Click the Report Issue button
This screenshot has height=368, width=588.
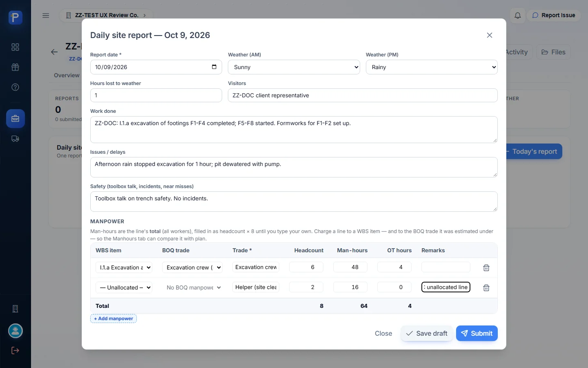pyautogui.click(x=554, y=16)
